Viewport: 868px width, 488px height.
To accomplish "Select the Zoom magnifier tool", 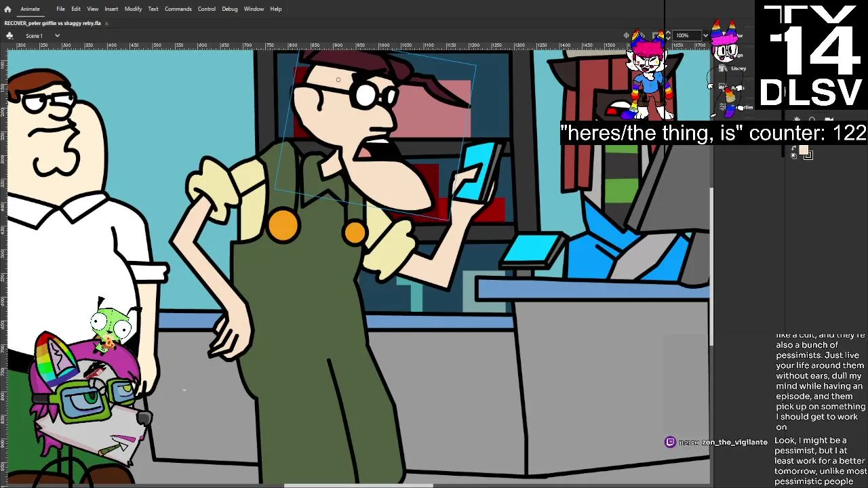I will click(x=812, y=119).
